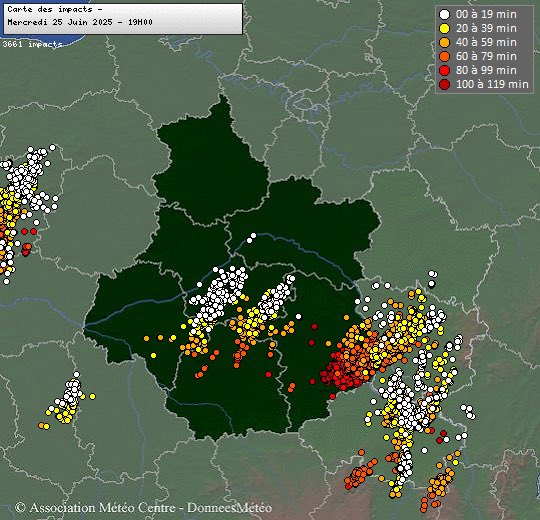
Task: Click the yellow '20 à 39 min' legend dot
Action: coord(445,28)
